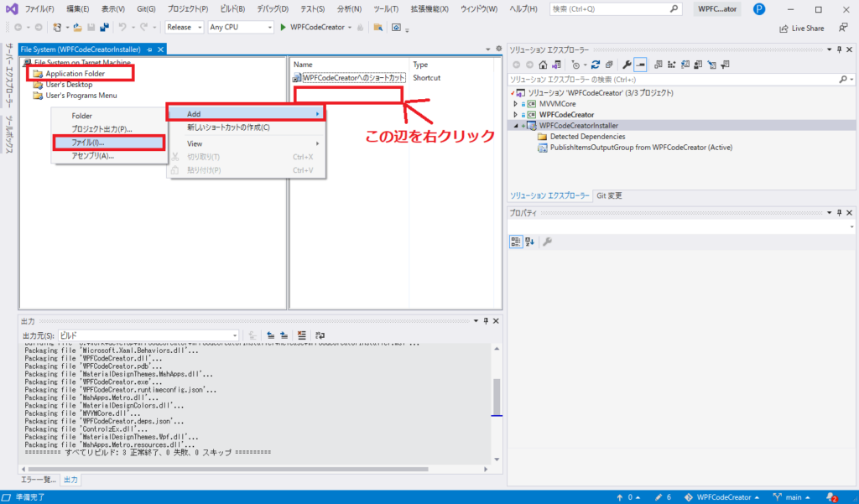Toggle auto-hide pin on Solution Explorer panel

tap(839, 49)
